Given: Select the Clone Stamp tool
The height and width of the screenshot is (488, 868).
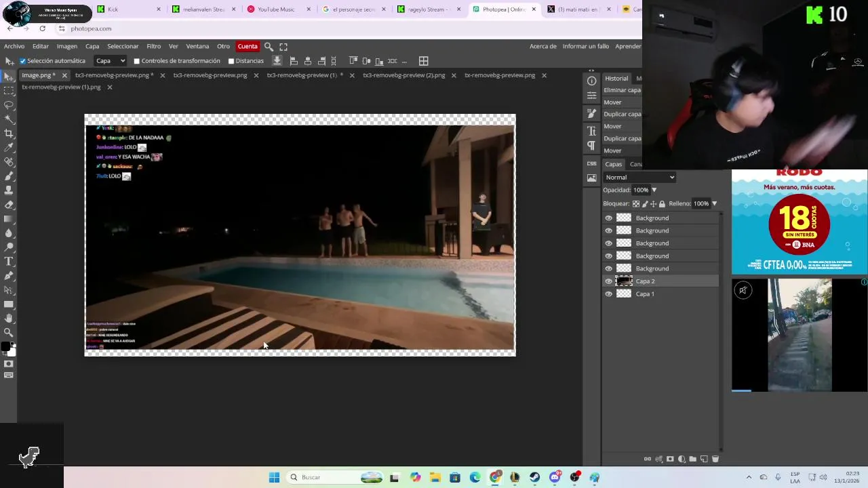Looking at the screenshot, I should coord(9,190).
